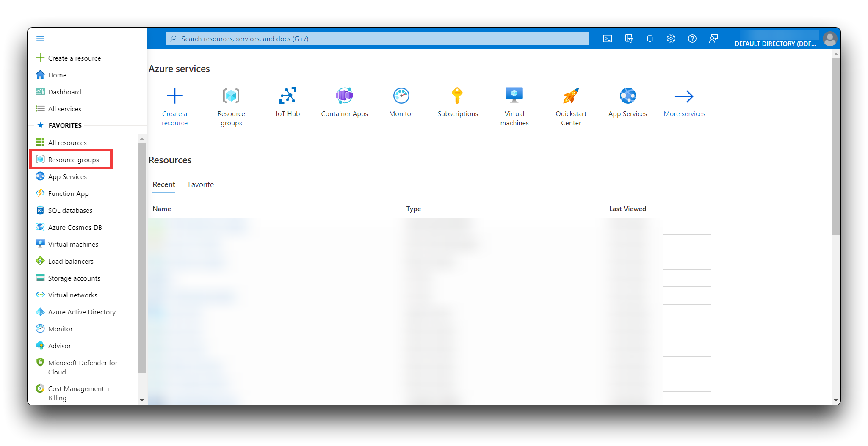Image resolution: width=868 pixels, height=446 pixels.
Task: Open the Subscriptions key tile
Action: pos(458,102)
